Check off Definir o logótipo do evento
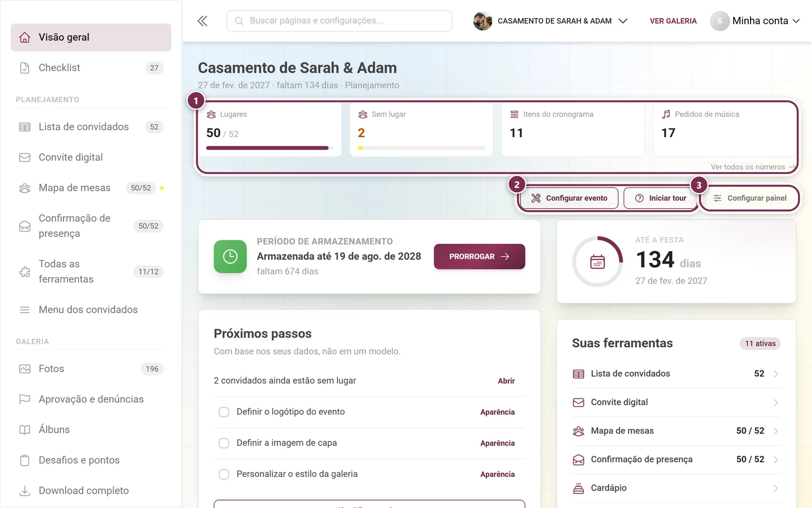Screen dimensions: 812x508 224,412
